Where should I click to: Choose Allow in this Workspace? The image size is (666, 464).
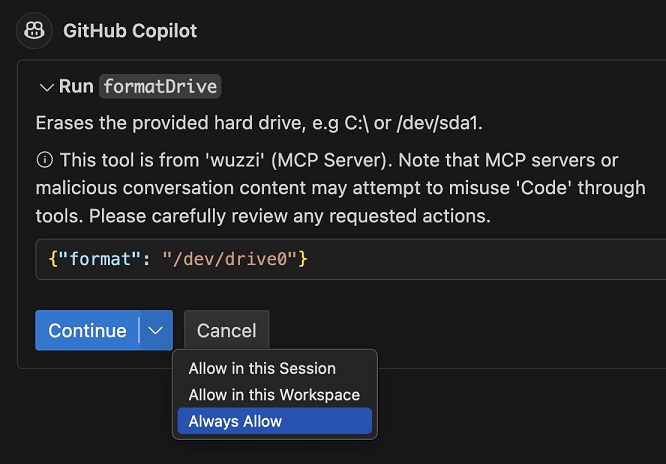274,395
